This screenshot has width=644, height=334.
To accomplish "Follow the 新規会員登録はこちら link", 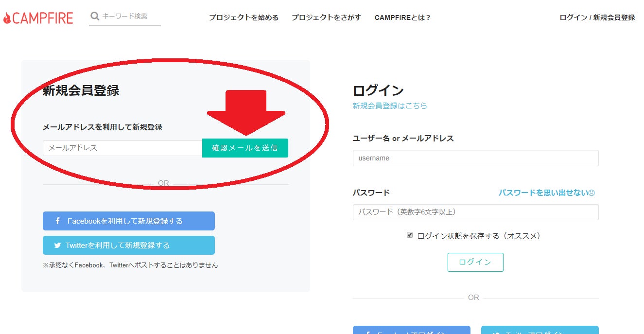I will (x=389, y=105).
